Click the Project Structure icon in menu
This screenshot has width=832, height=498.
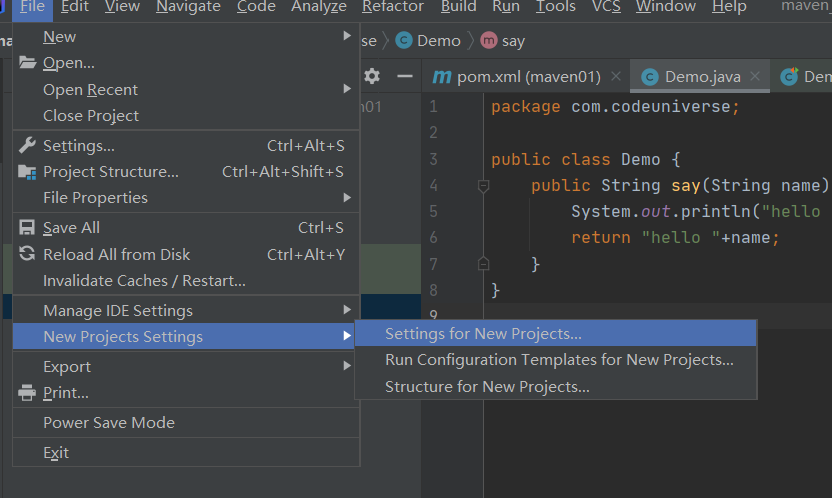27,172
